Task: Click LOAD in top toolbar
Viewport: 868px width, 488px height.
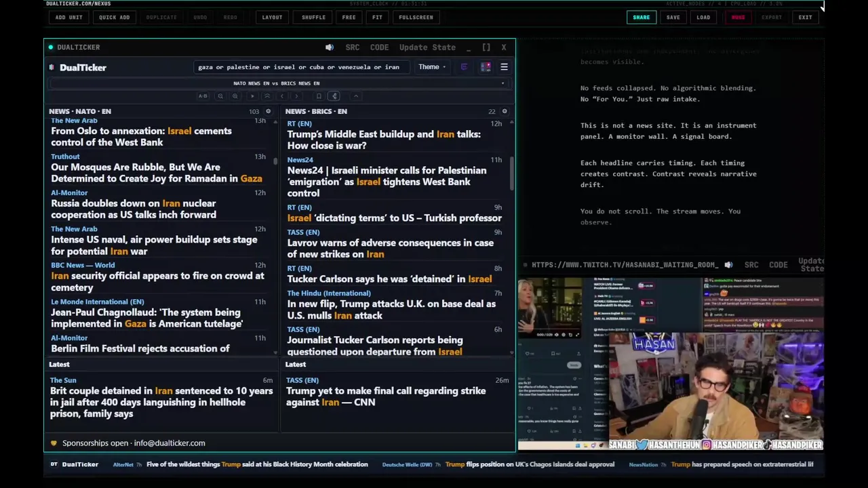Action: point(703,17)
